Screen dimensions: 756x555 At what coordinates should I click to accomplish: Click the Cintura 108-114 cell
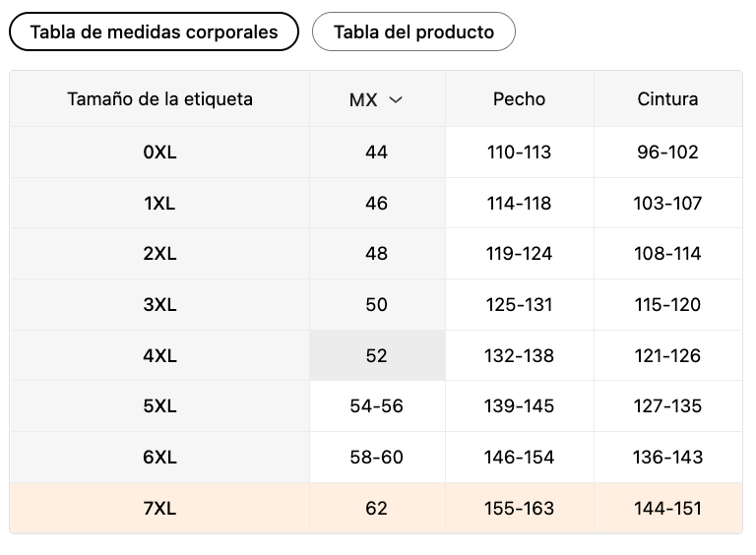tap(667, 253)
